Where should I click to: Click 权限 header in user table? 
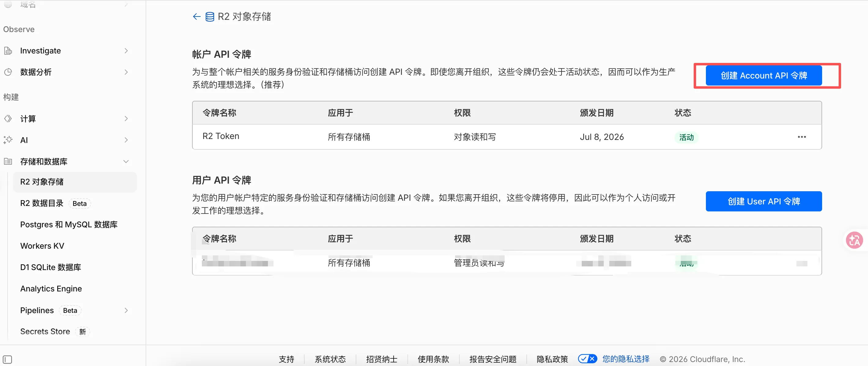click(462, 239)
